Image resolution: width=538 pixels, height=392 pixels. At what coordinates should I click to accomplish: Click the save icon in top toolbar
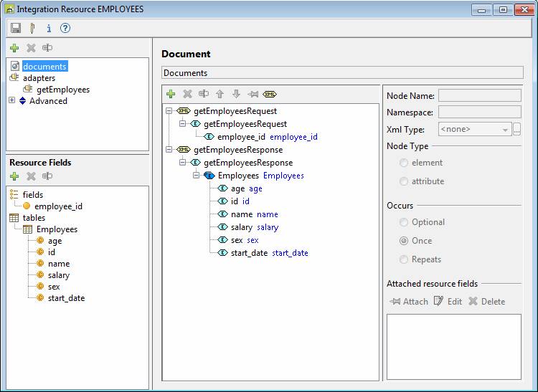[16, 28]
